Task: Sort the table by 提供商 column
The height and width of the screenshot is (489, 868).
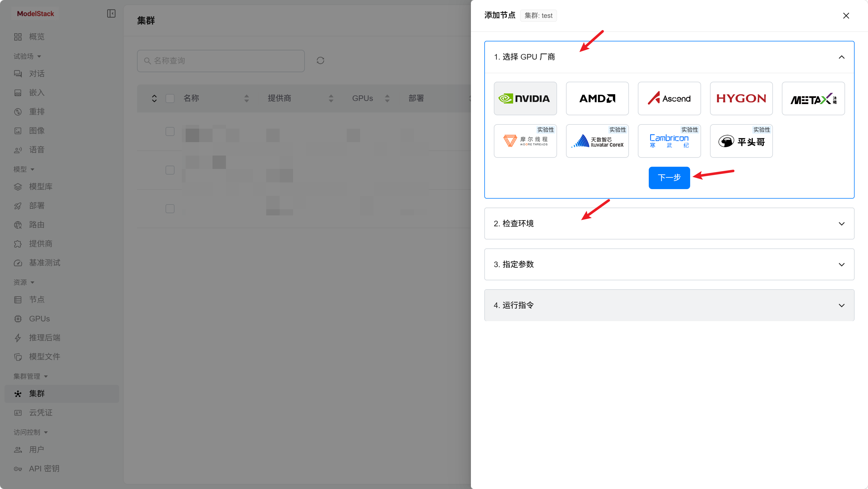Action: [331, 98]
